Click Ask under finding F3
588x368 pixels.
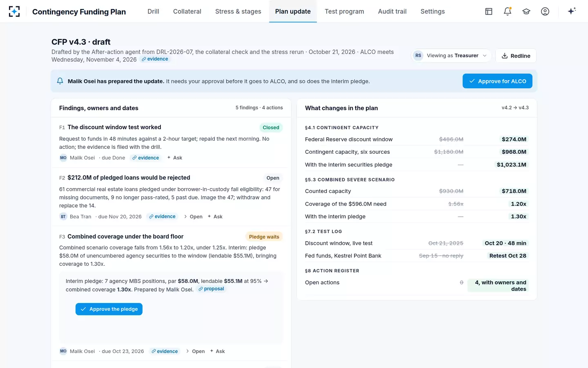pos(217,351)
